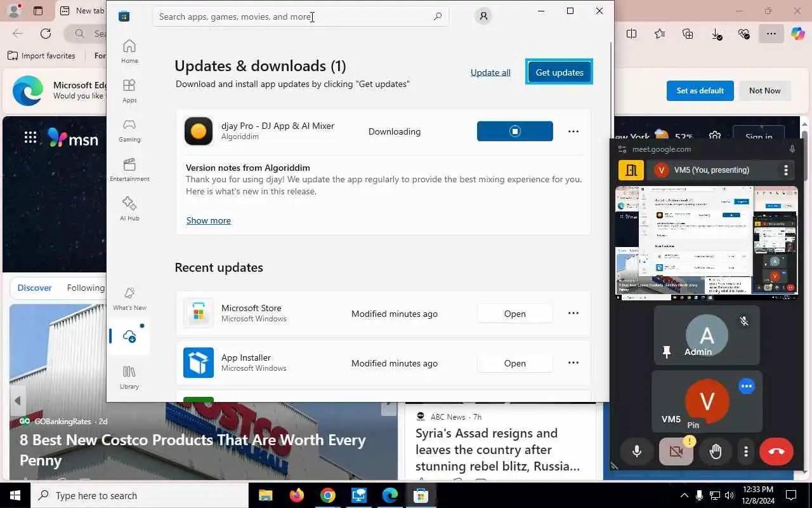Click the djay Pro app icon
This screenshot has width=812, height=508.
click(x=199, y=131)
